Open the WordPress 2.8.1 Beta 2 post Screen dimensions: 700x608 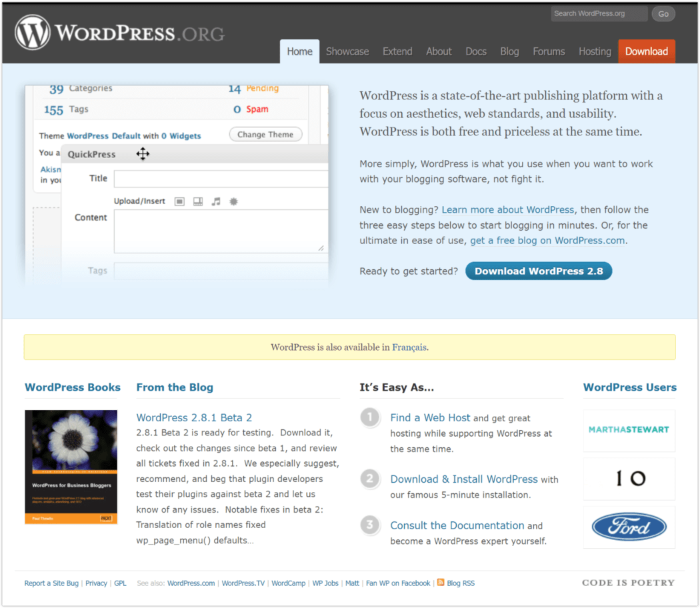tap(194, 417)
